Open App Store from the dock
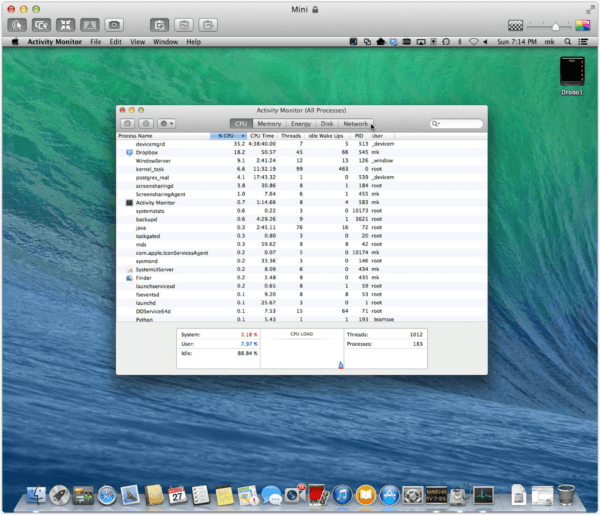 click(x=390, y=495)
